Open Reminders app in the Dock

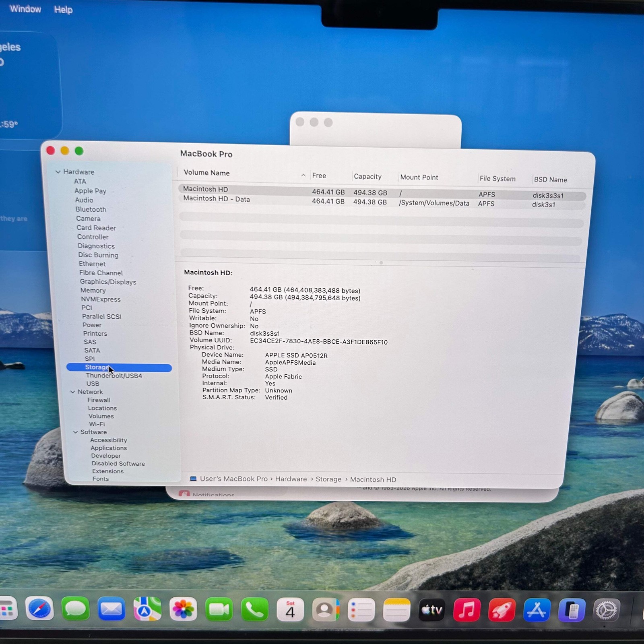(361, 609)
